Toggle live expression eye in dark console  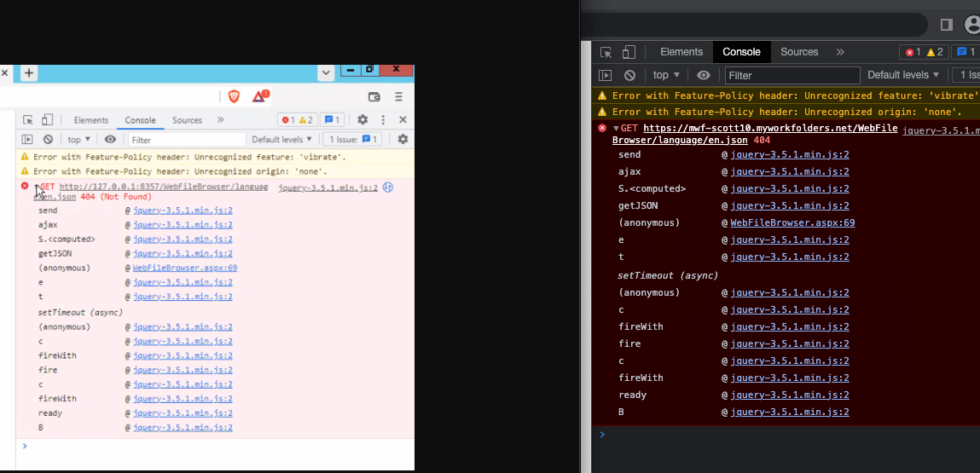click(703, 75)
